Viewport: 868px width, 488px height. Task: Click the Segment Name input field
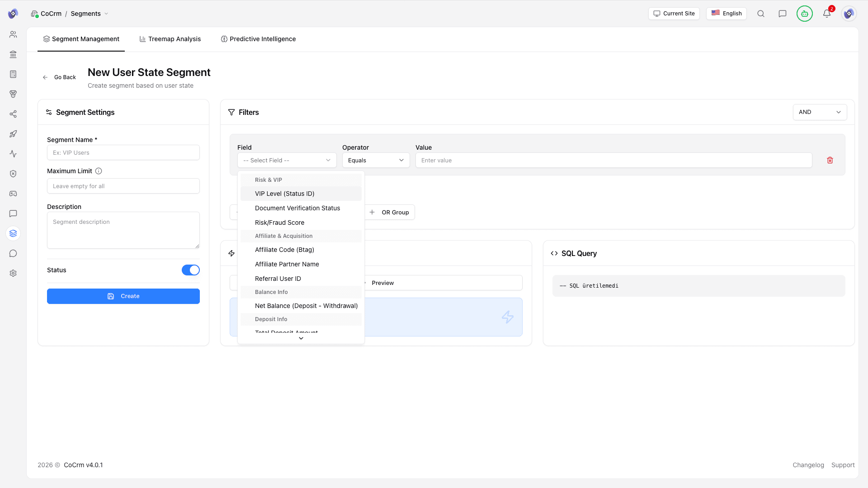(x=123, y=152)
